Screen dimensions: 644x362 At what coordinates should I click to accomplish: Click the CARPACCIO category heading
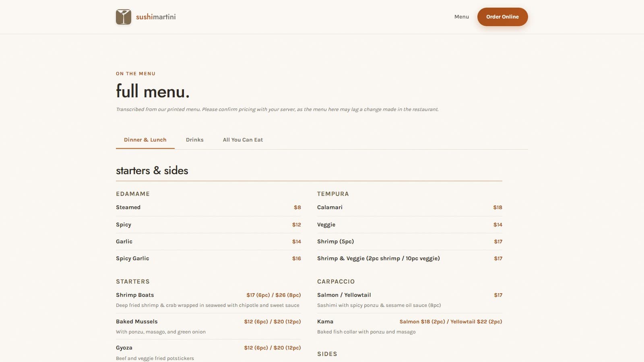tap(336, 282)
